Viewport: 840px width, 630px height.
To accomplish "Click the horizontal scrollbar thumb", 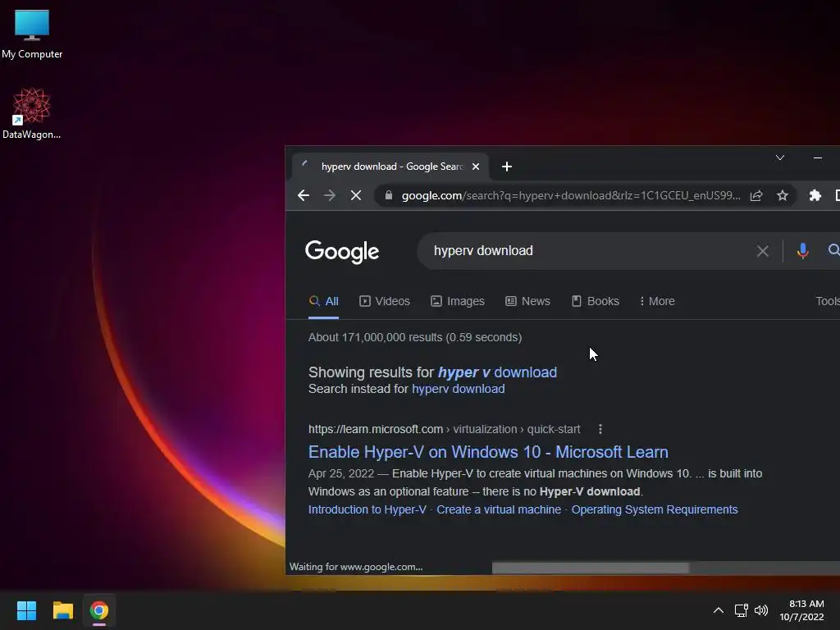I will pos(590,568).
